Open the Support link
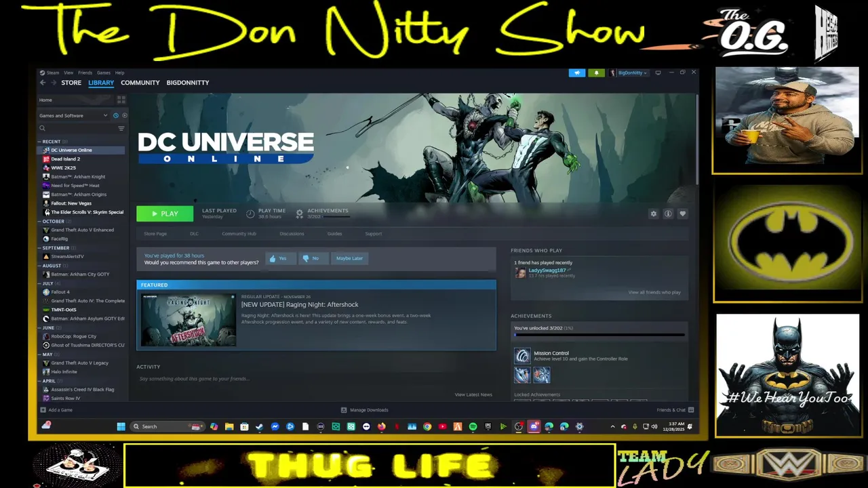 click(x=374, y=234)
